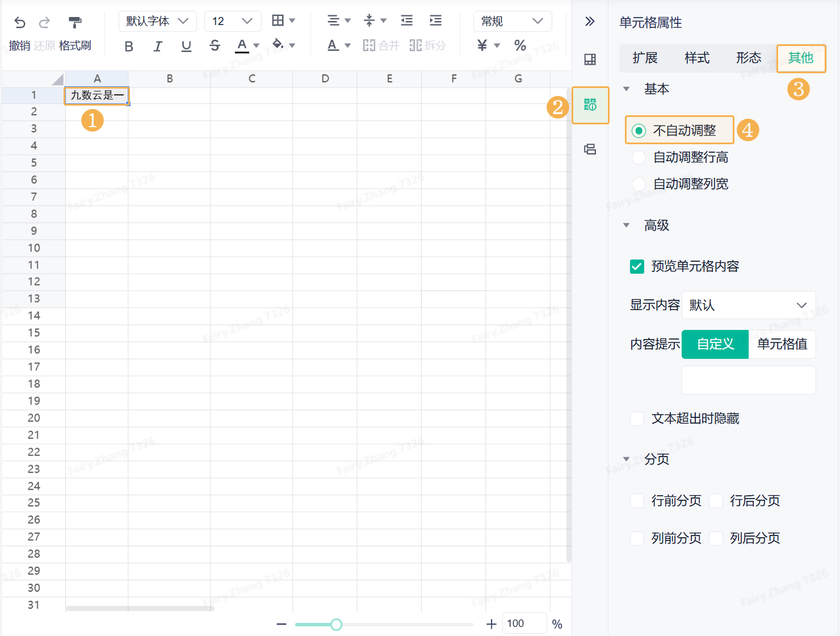Apply yen currency format
Viewport: 840px width, 636px height.
[x=482, y=45]
